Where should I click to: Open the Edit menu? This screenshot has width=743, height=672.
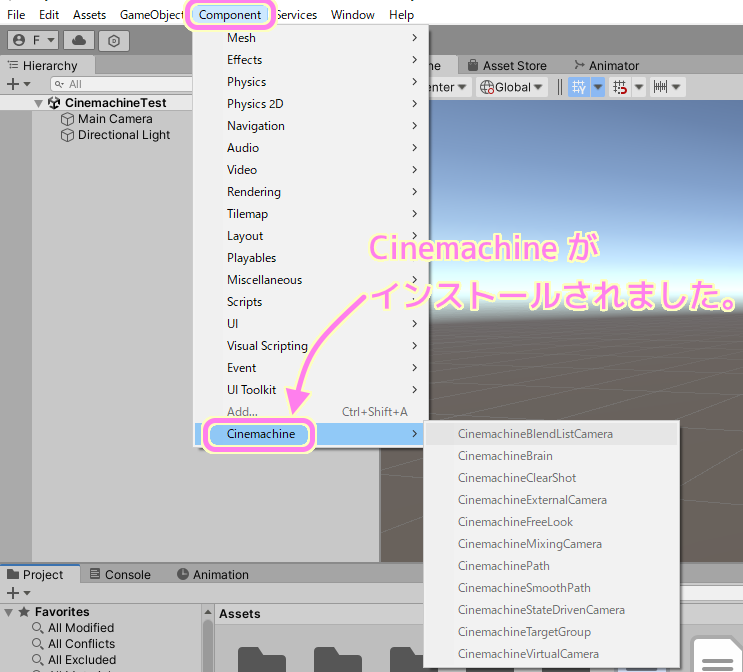(49, 15)
